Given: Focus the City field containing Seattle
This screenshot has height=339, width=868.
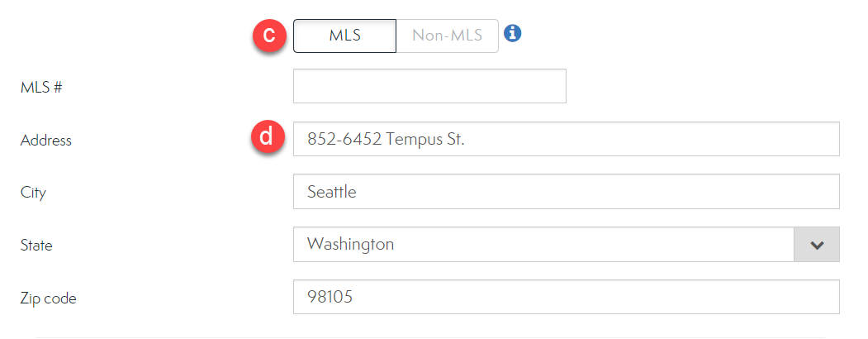Looking at the screenshot, I should tap(566, 192).
